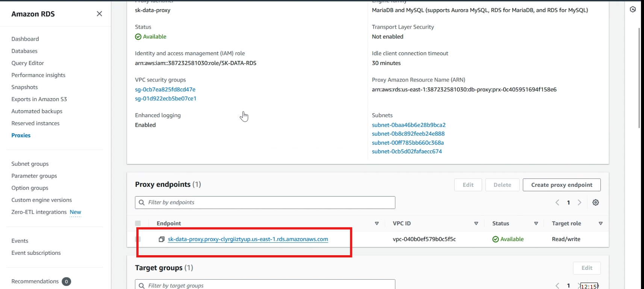
Task: Open Query Editor in sidebar
Action: (x=28, y=63)
